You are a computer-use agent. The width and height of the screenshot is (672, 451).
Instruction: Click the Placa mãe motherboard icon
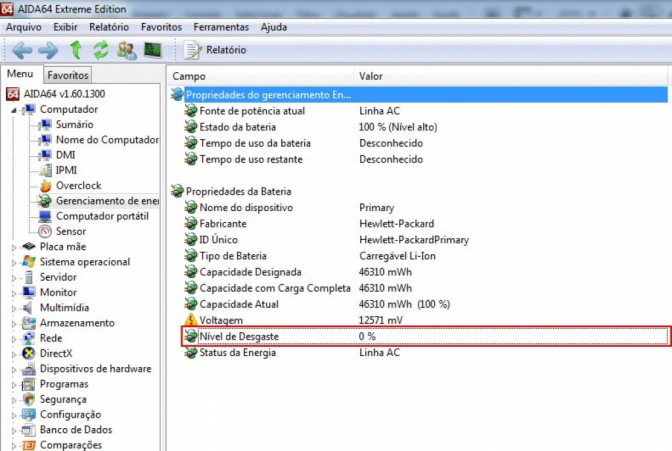(x=29, y=246)
